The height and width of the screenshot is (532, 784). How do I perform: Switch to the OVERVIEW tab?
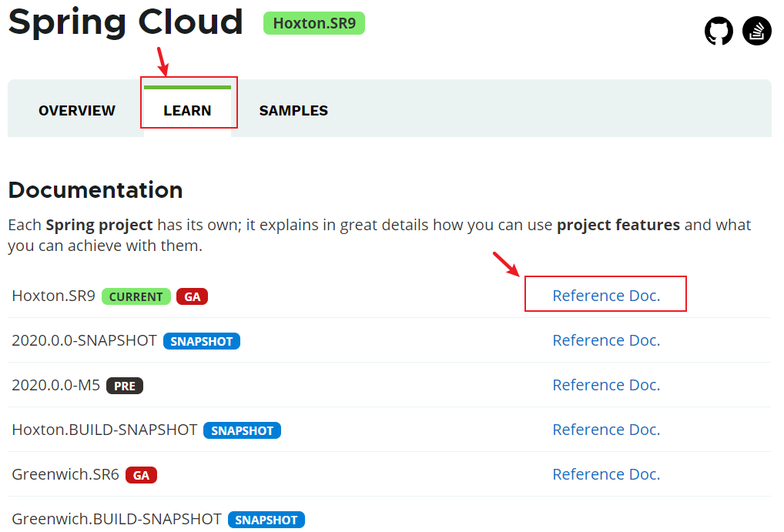(77, 111)
